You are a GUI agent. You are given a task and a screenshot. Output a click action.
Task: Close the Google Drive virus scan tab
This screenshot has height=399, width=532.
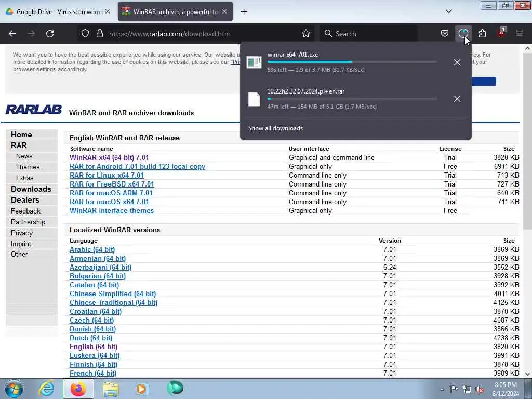point(108,11)
